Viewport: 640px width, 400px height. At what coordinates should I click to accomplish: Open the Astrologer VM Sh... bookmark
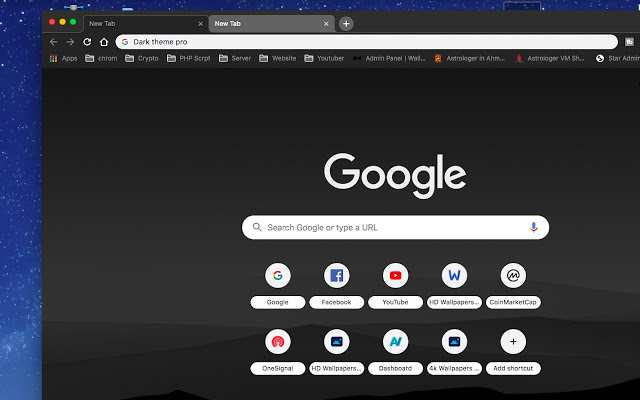pos(550,58)
